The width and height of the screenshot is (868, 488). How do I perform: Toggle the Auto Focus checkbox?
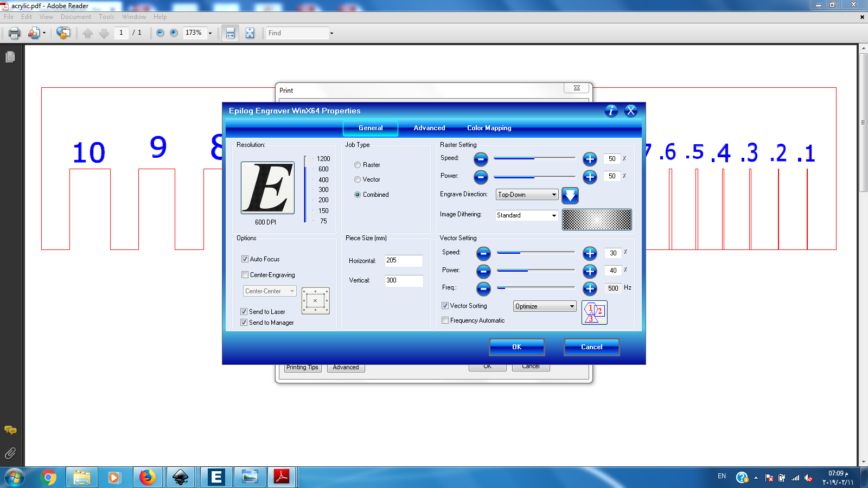[245, 259]
